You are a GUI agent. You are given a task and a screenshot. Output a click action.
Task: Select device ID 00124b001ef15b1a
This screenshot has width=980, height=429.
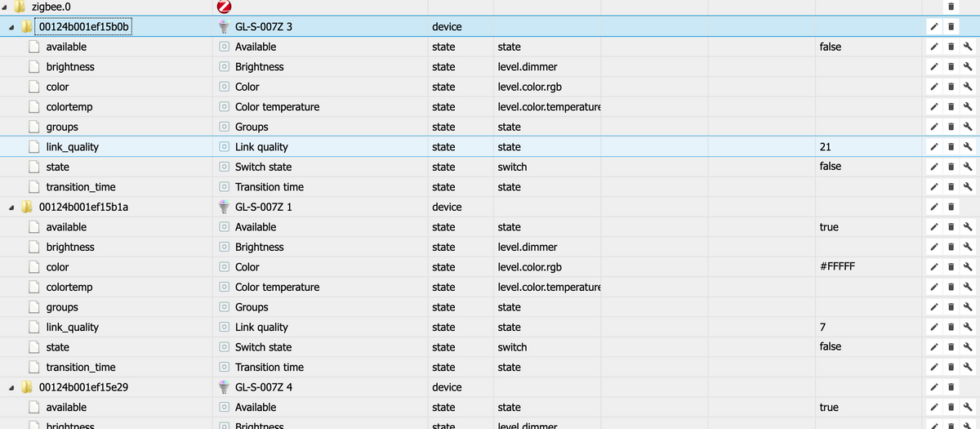(84, 207)
